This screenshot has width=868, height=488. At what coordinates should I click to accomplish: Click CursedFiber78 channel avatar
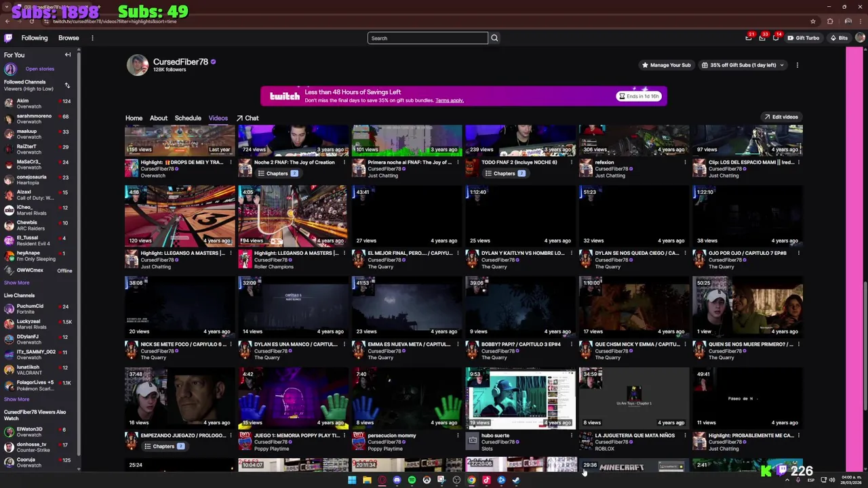click(138, 65)
